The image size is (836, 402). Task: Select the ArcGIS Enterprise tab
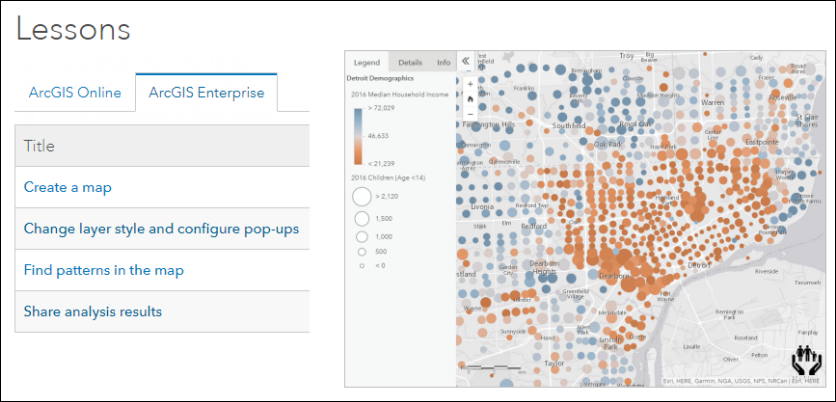click(206, 93)
